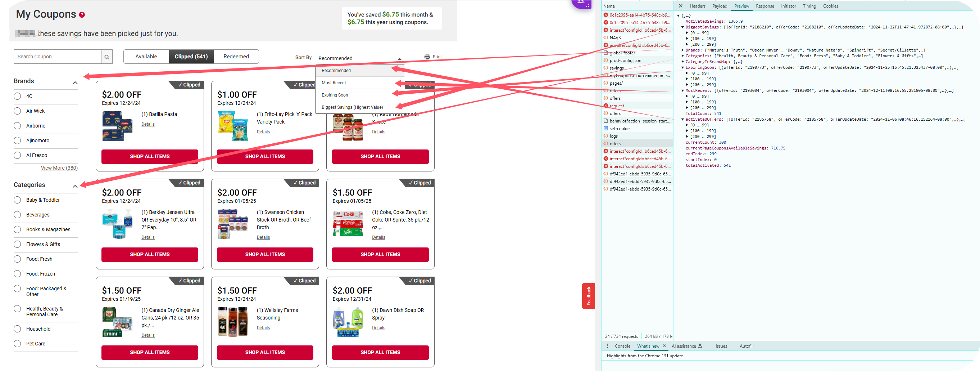980x371 pixels.
Task: Click the help question mark next to My Coupons
Action: (x=82, y=15)
